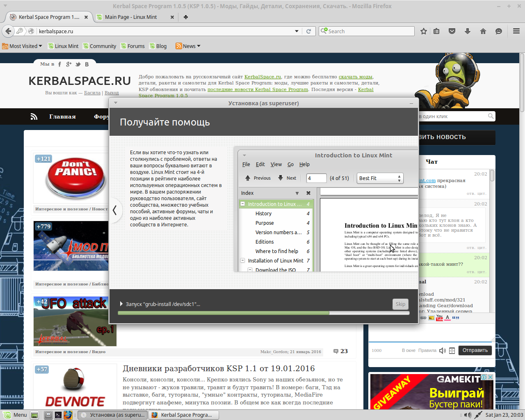The width and height of the screenshot is (525, 420).
Task: Open chat archive drawer icon
Action: coord(452,351)
